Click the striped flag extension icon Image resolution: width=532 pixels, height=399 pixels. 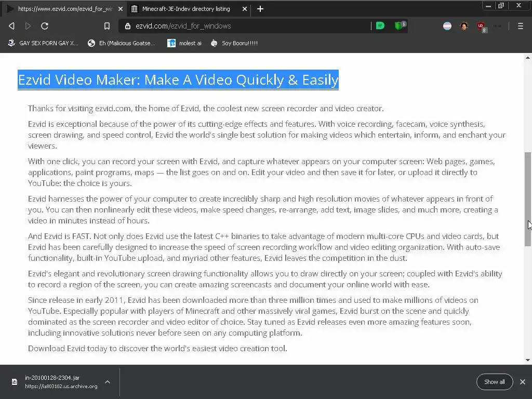(447, 26)
